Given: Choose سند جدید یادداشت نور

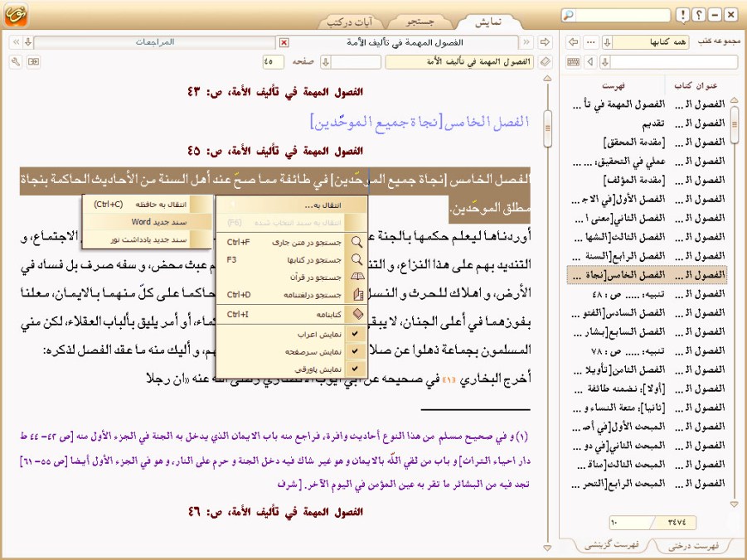Looking at the screenshot, I should click(148, 239).
